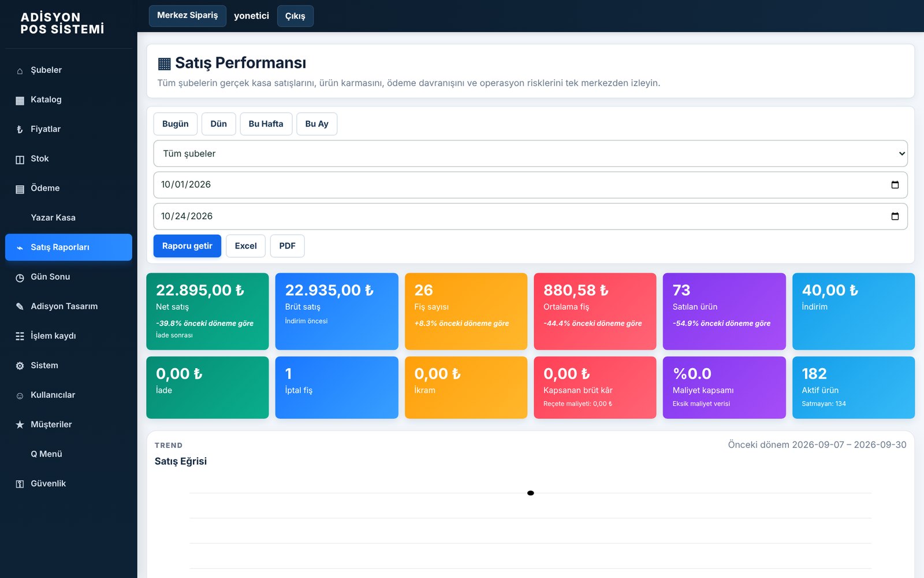The width and height of the screenshot is (924, 578).
Task: Click the Sistem gear icon
Action: coord(20,366)
